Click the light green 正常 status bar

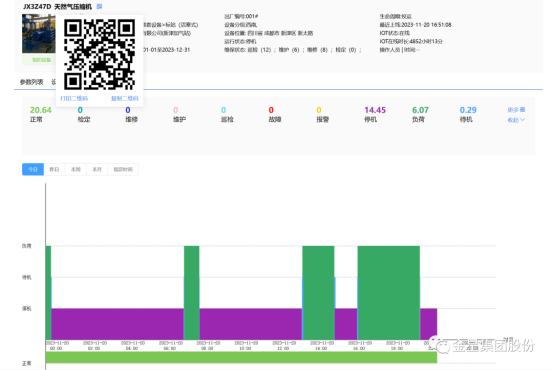coord(241,357)
